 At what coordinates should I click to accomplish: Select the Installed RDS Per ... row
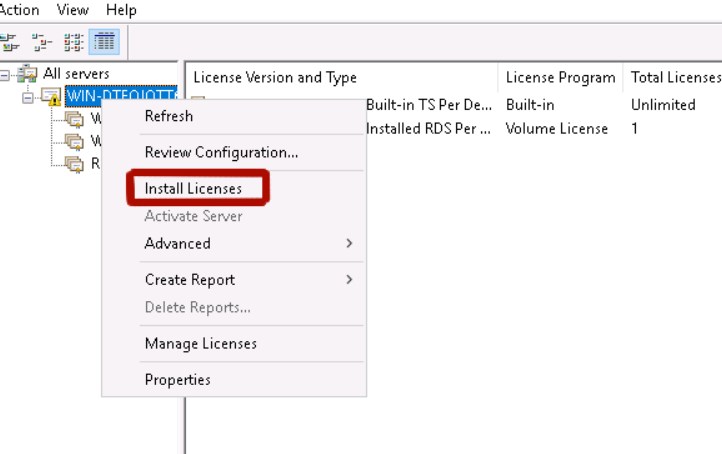pyautogui.click(x=428, y=128)
